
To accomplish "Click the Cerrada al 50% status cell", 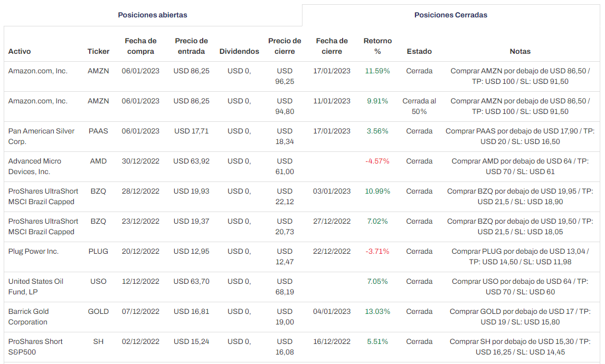I will pos(419,107).
